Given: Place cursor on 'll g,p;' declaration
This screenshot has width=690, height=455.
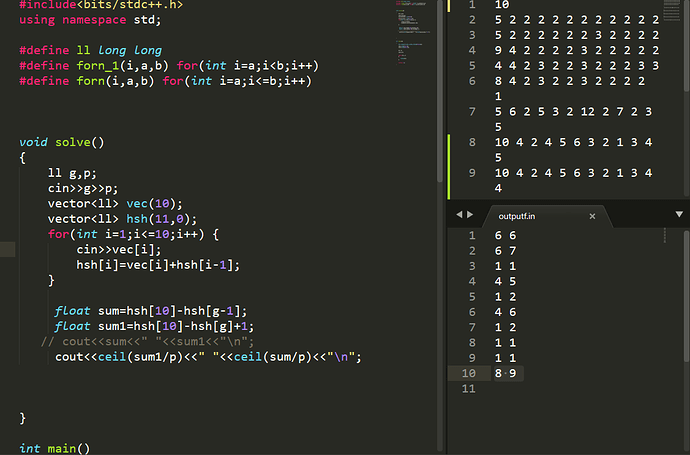Looking at the screenshot, I should [72, 173].
